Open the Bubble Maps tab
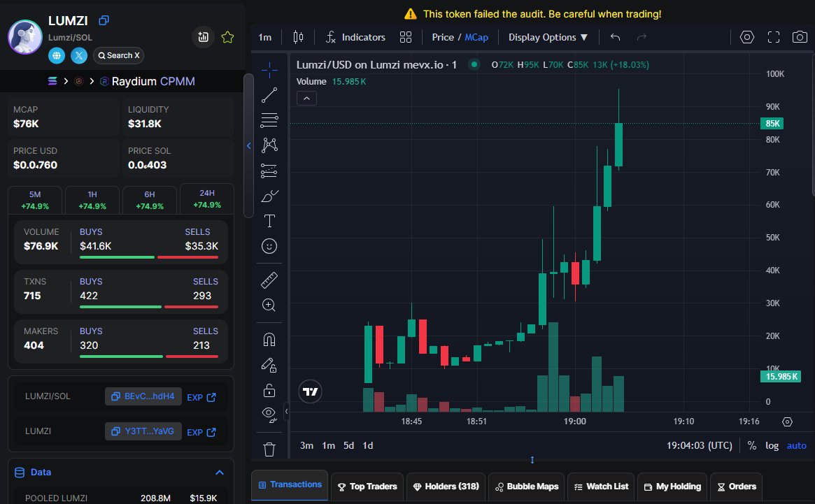The height and width of the screenshot is (504, 815). tap(527, 487)
